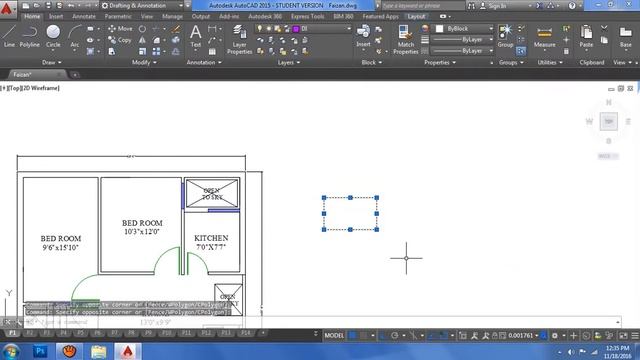Screen dimensions: 640x360
Task: Select the Rotate tool icon
Action: [142, 29]
